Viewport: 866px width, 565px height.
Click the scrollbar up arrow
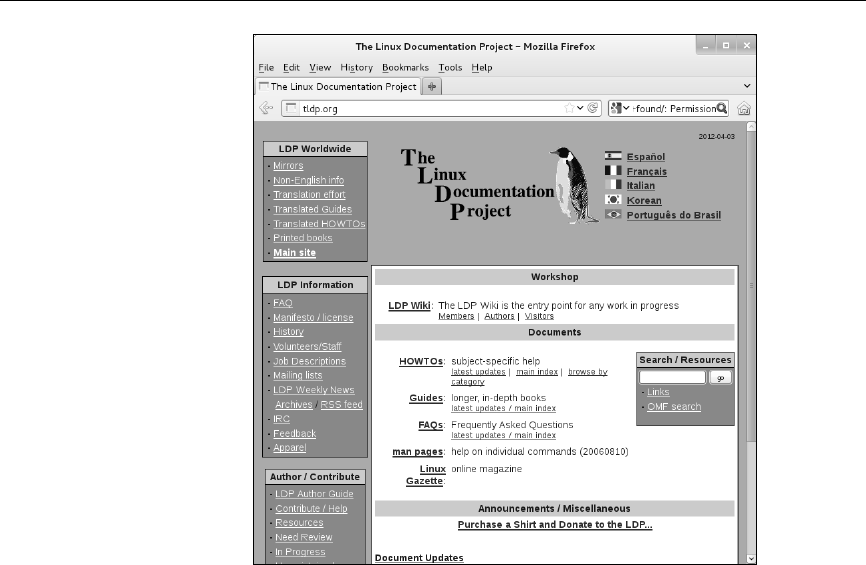pyautogui.click(x=751, y=126)
